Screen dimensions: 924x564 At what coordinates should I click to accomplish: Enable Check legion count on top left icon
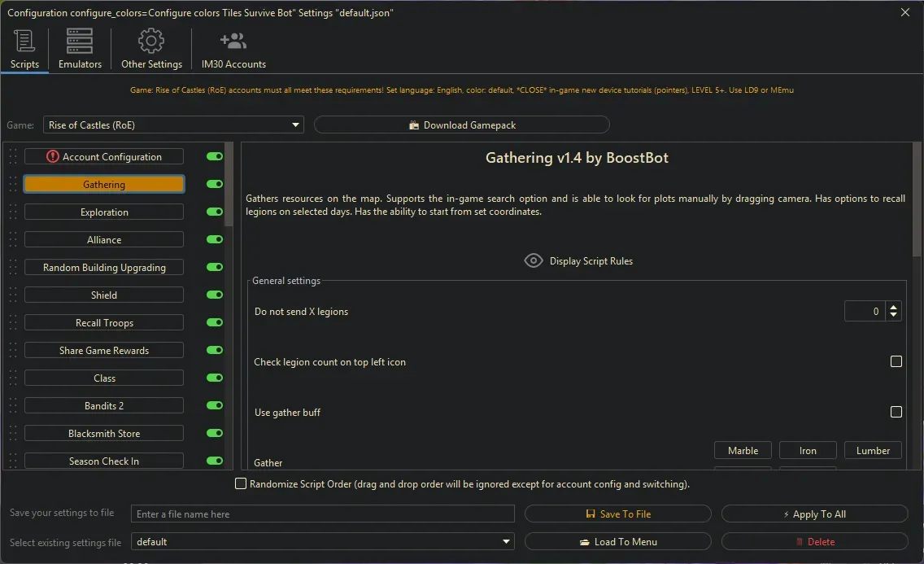pos(896,361)
